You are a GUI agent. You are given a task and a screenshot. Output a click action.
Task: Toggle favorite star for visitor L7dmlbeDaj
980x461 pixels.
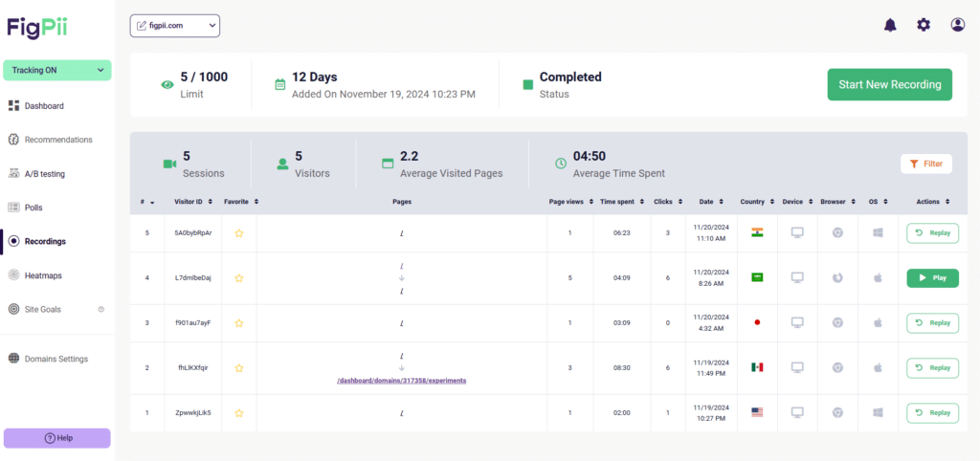239,278
